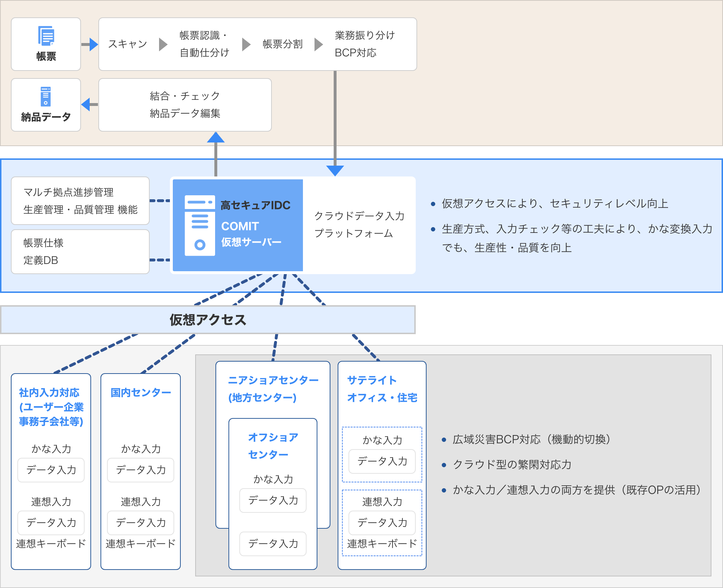
Task: Click the 納品データ server icon
Action: click(46, 97)
